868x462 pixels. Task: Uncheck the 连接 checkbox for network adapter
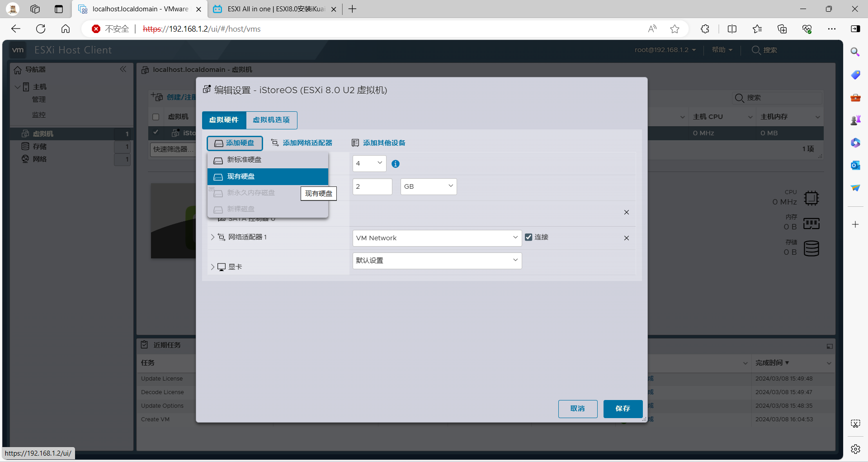(x=528, y=237)
